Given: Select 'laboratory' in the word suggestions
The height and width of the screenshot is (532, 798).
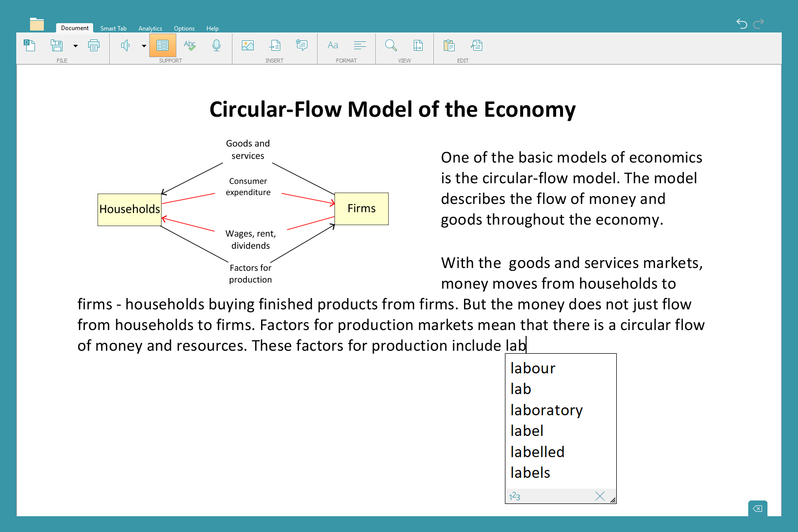Looking at the screenshot, I should tap(546, 410).
